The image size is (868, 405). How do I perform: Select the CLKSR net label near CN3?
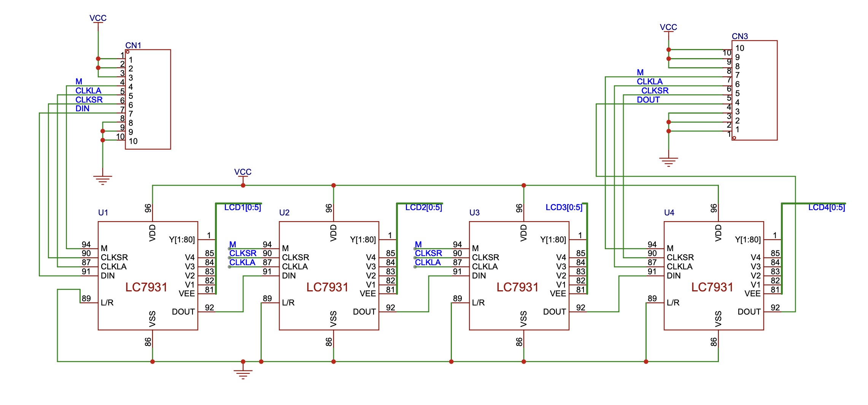tap(655, 91)
